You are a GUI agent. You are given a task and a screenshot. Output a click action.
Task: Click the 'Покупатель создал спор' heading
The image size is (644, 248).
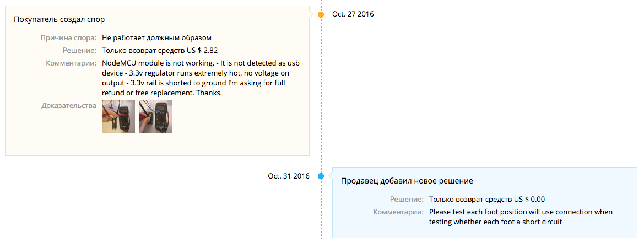(x=59, y=19)
